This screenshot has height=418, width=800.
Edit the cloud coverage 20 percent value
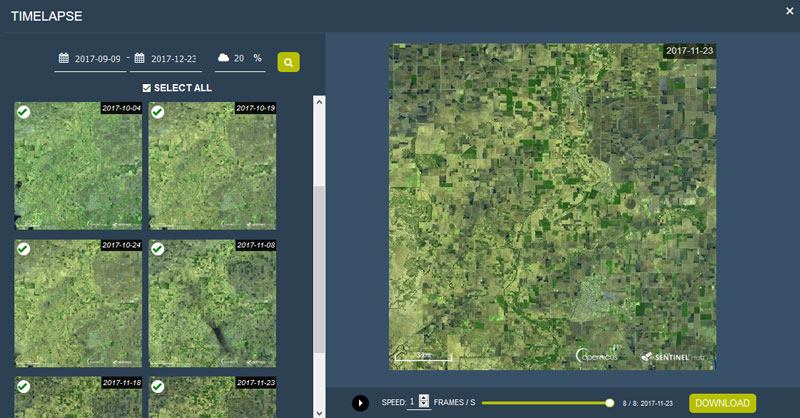(x=239, y=58)
